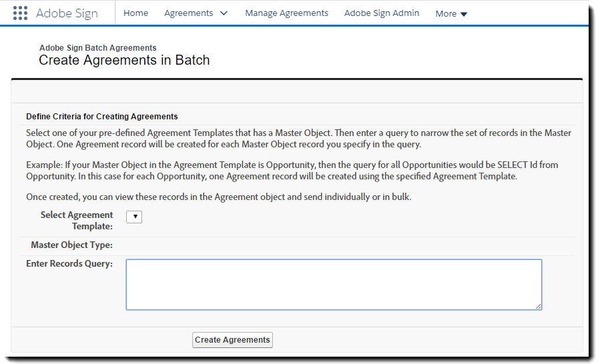Viewport: 596px width, 364px height.
Task: Grab the query box corner handle
Action: point(539,307)
